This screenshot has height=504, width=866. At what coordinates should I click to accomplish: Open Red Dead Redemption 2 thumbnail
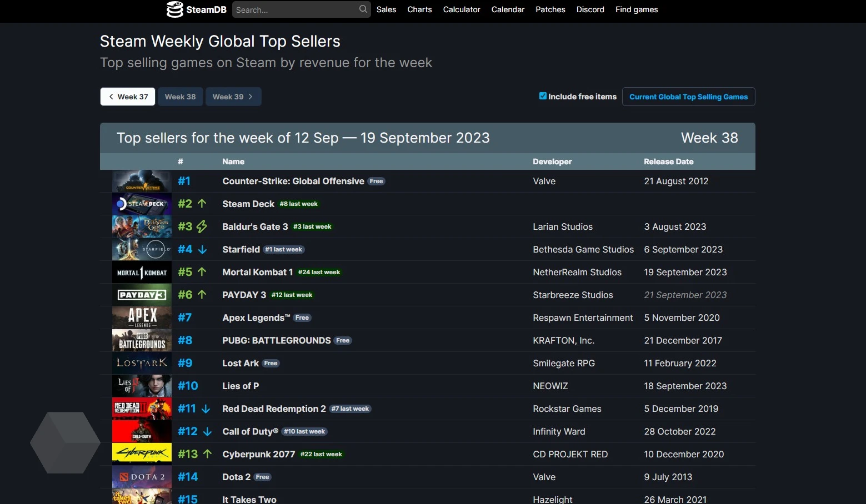(142, 409)
